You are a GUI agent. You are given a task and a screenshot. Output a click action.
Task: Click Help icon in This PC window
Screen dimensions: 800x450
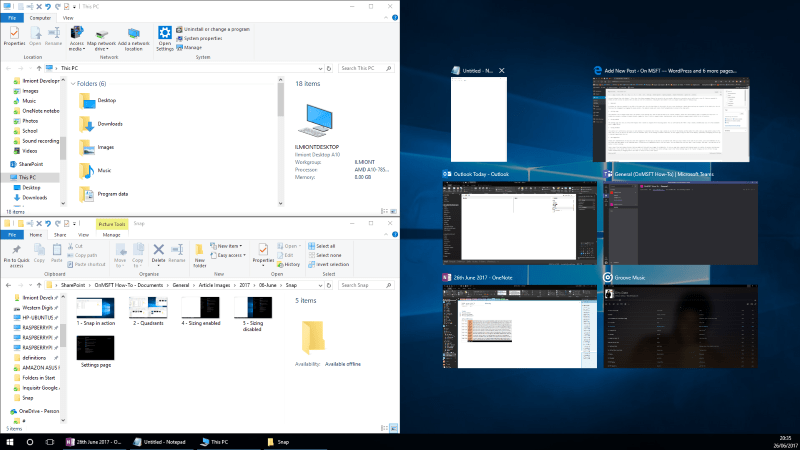(395, 18)
